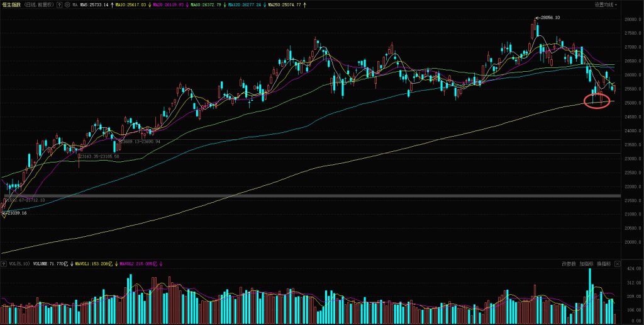Screen dimensions: 644x325
Task: Open the 设置均线 dropdown
Action: click(x=606, y=4)
